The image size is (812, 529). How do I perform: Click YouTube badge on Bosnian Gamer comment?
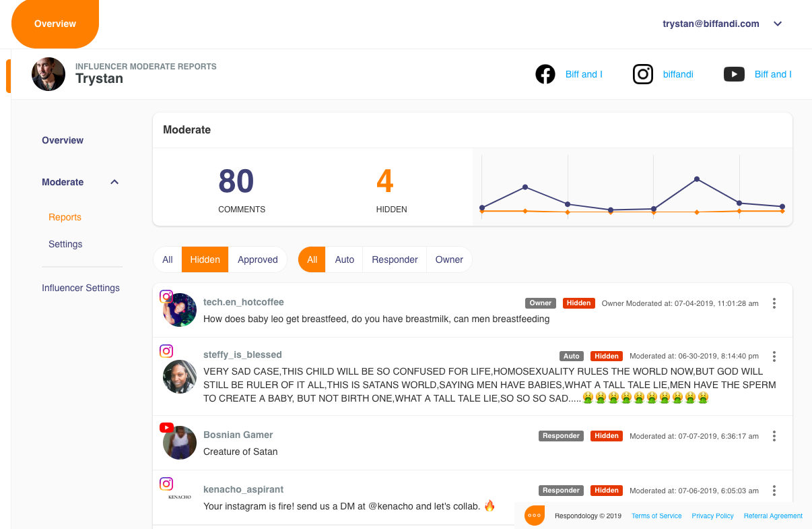pos(166,427)
